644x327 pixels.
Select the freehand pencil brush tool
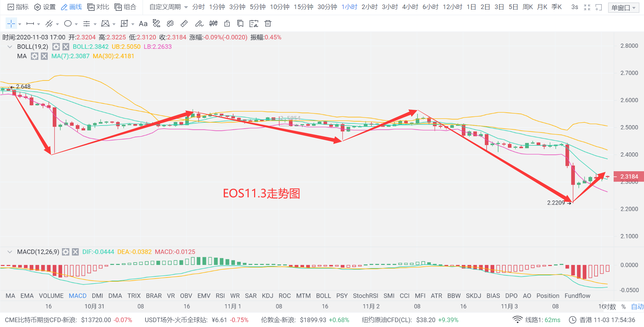[x=199, y=23]
